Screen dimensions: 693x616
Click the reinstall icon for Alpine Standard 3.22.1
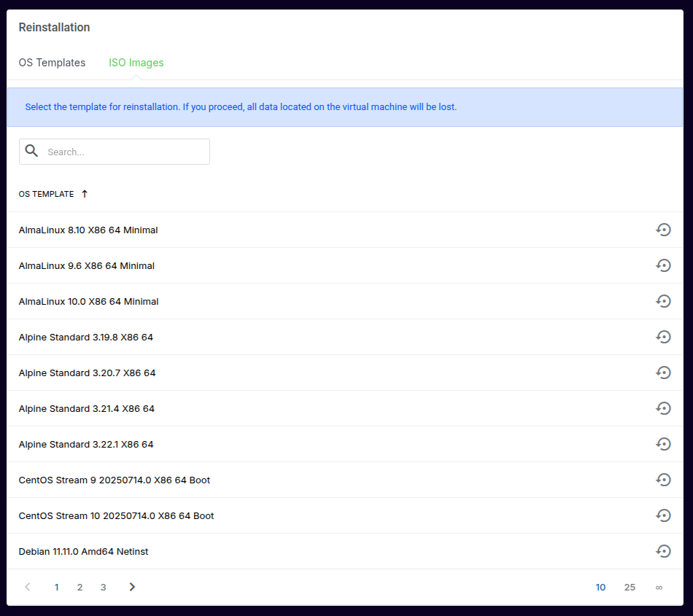(x=663, y=444)
